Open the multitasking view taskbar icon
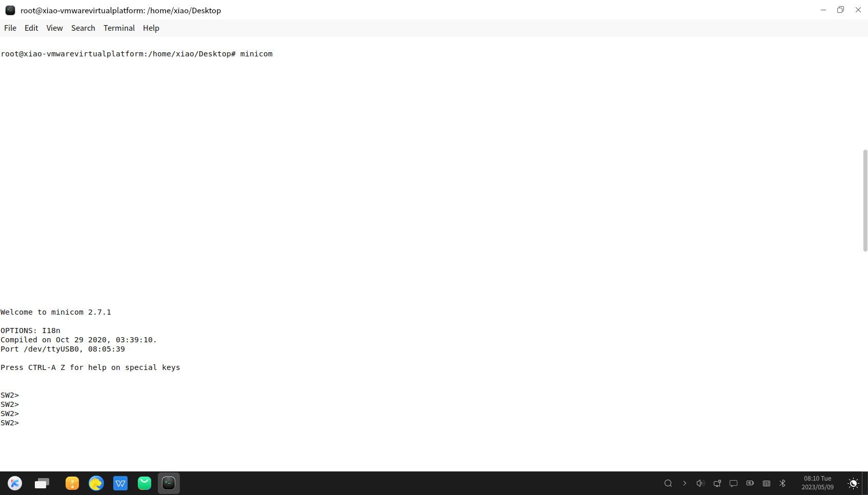The height and width of the screenshot is (495, 868). (x=42, y=483)
